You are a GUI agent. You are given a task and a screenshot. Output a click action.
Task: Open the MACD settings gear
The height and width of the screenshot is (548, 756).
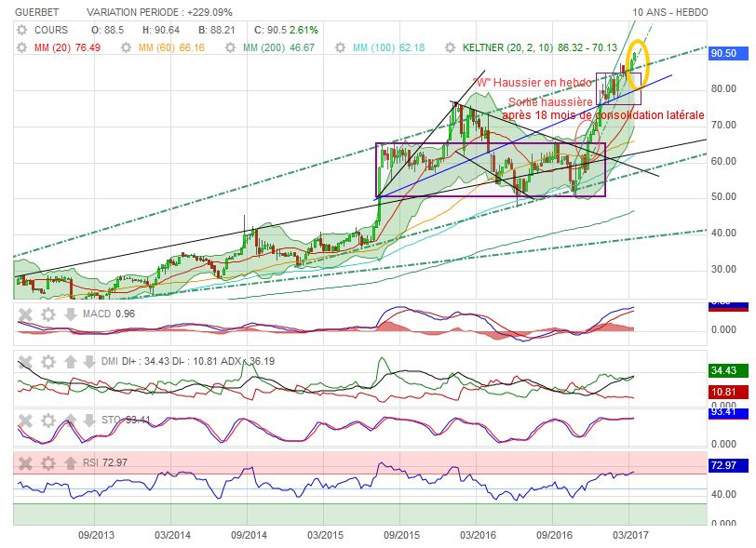pyautogui.click(x=48, y=314)
